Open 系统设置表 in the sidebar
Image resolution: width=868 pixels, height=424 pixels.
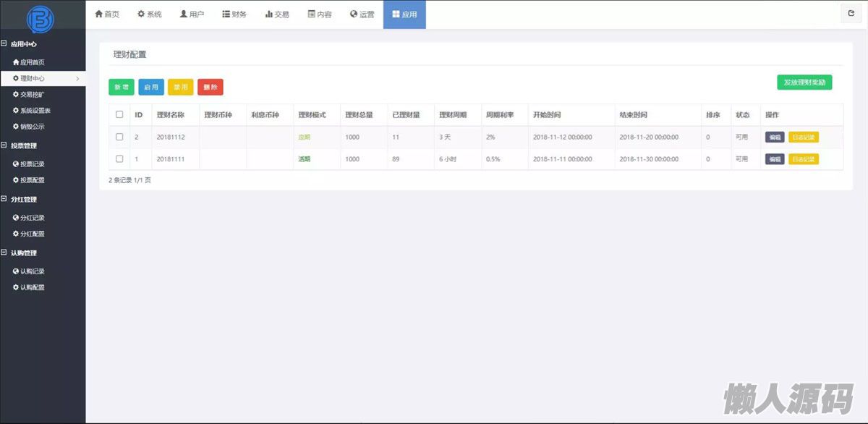coord(32,111)
